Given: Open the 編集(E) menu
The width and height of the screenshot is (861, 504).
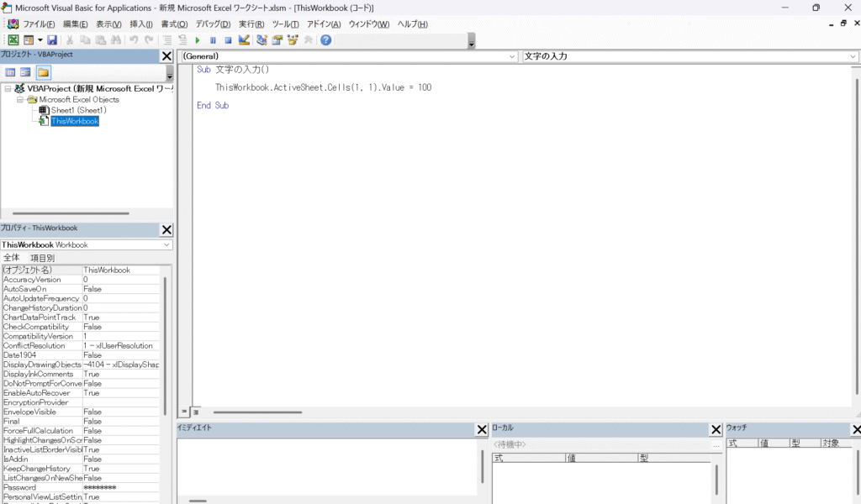Looking at the screenshot, I should [x=75, y=24].
